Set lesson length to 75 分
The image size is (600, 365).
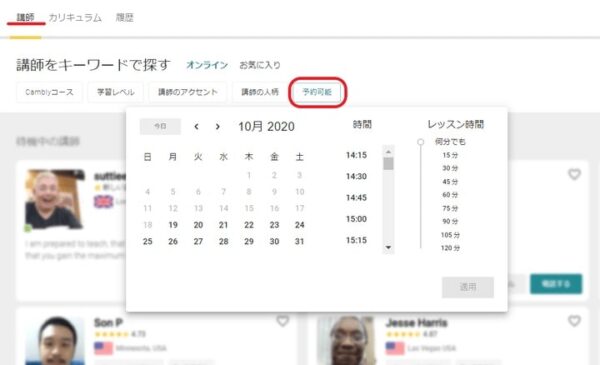click(450, 209)
